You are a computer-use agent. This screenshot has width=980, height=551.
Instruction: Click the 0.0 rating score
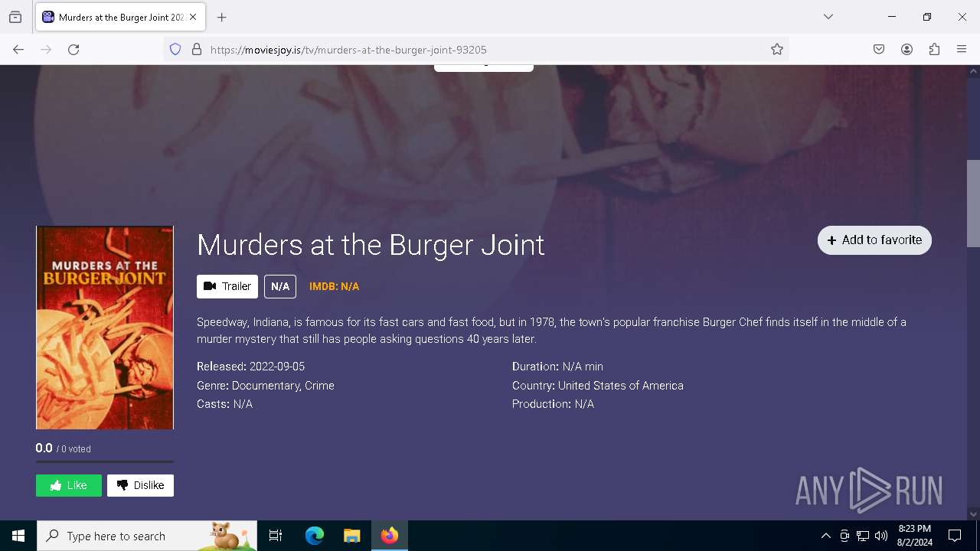pyautogui.click(x=44, y=448)
